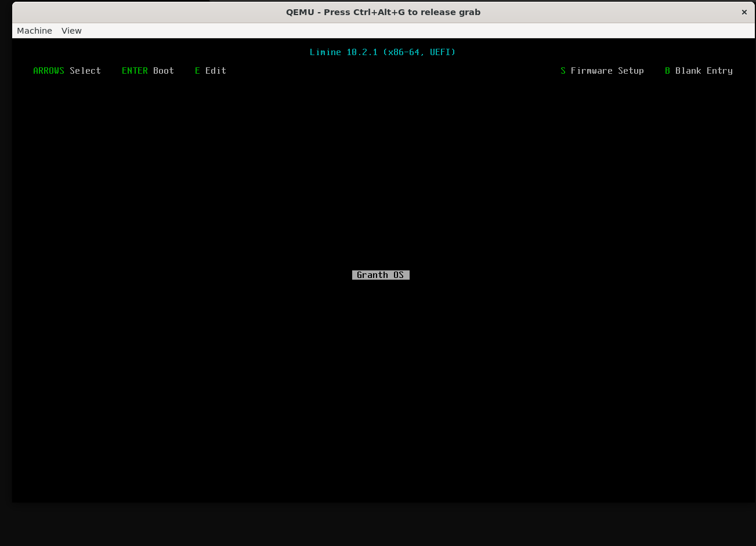Click the green ARROWS key hint
Screen dimensions: 756x546
(x=49, y=71)
